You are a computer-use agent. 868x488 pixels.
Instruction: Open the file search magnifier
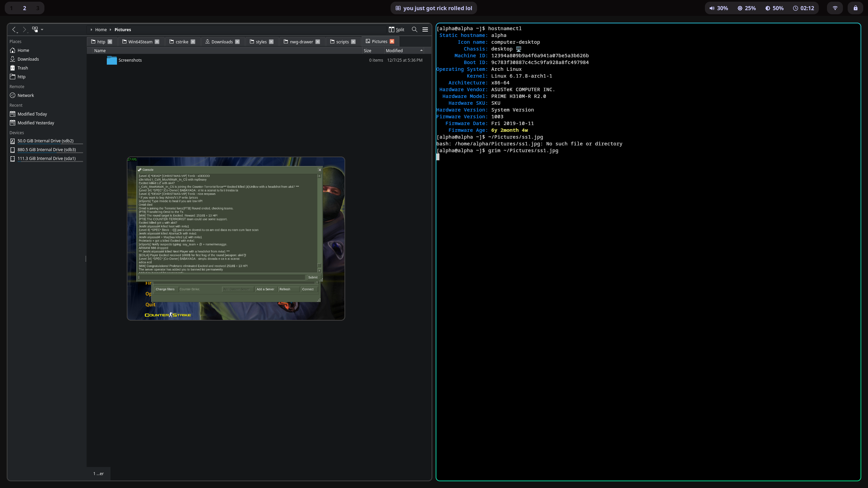[414, 29]
